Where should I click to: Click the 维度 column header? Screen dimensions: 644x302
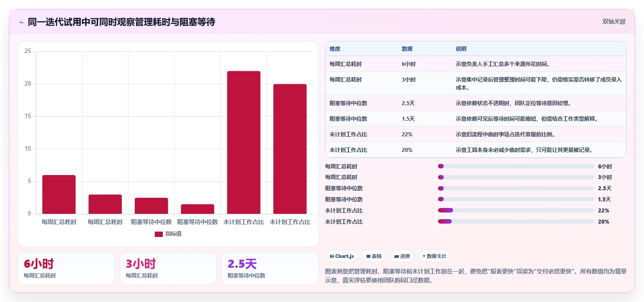[334, 49]
